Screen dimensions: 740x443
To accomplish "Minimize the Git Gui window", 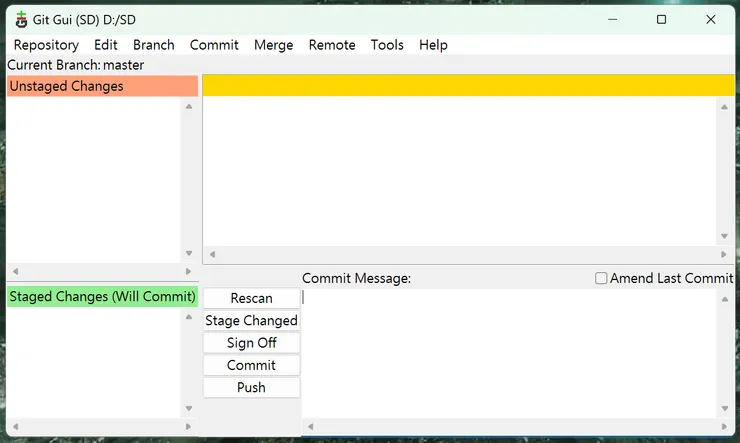I will pos(613,19).
